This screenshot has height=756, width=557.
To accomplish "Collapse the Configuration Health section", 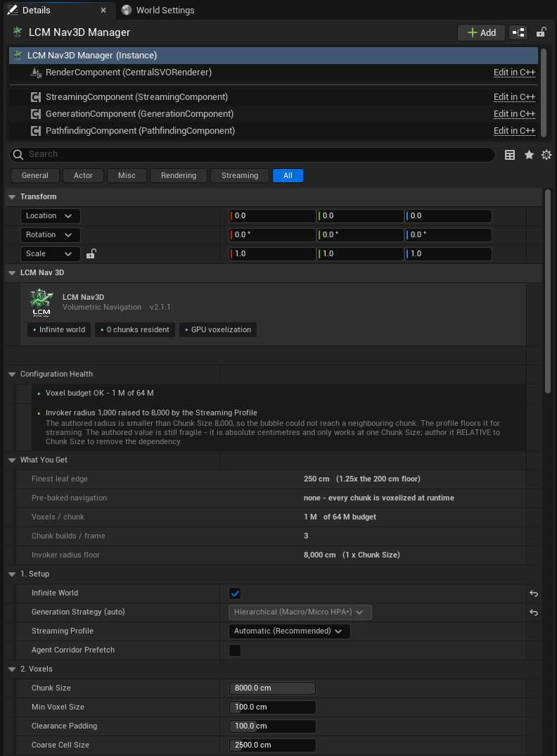I will click(12, 374).
